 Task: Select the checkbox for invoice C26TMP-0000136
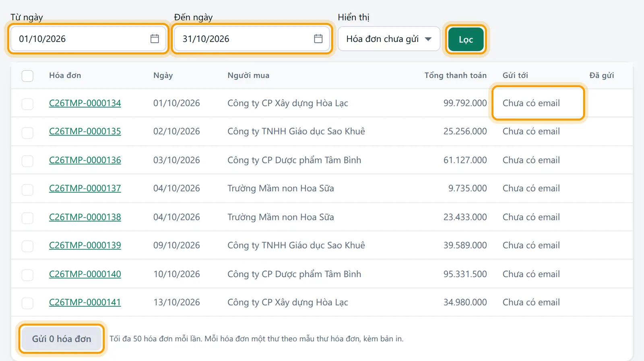27,161
